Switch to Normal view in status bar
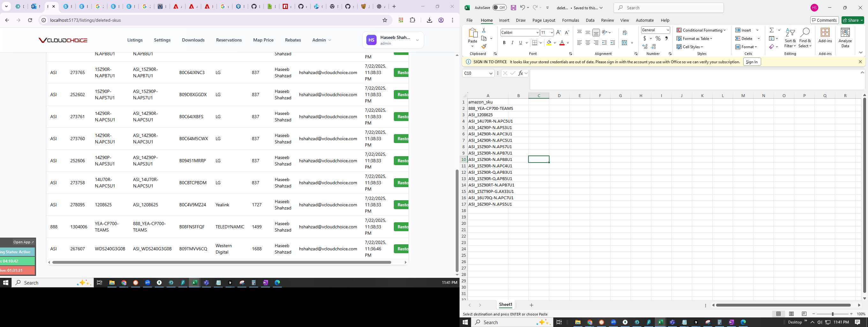 pos(778,314)
